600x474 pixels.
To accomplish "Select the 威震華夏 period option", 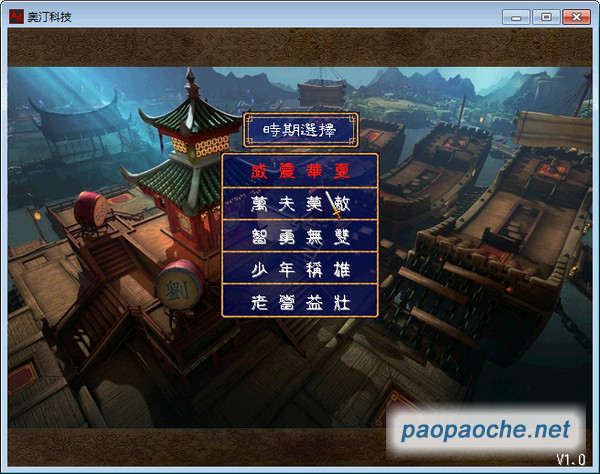I will point(300,171).
